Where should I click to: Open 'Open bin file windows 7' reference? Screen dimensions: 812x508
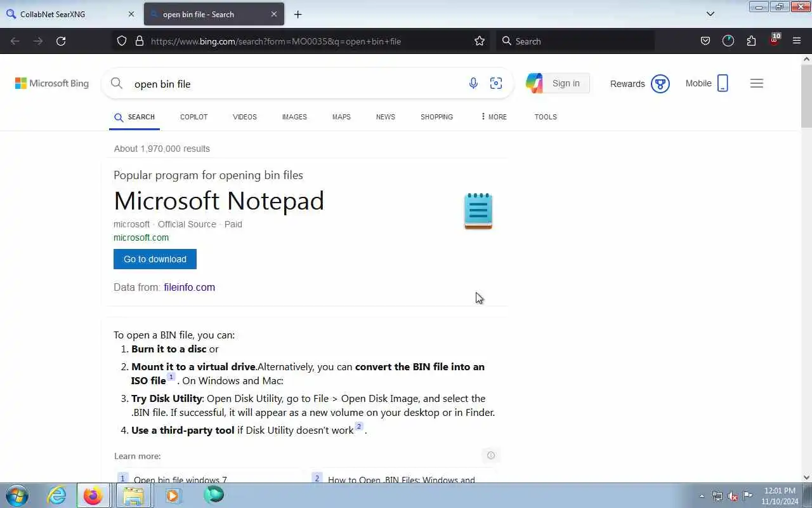pos(180,480)
